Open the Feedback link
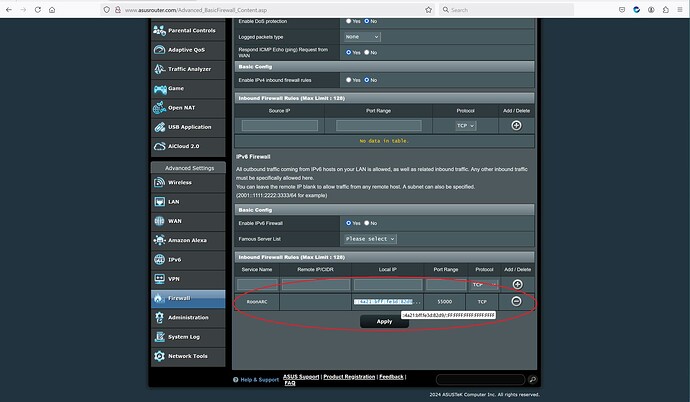This screenshot has height=402, width=690. click(391, 377)
